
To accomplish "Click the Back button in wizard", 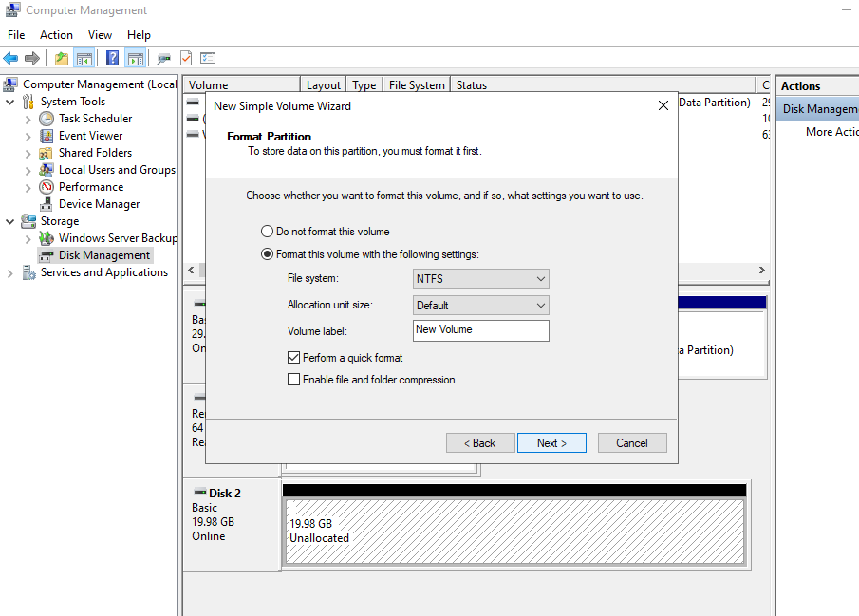I will click(480, 443).
